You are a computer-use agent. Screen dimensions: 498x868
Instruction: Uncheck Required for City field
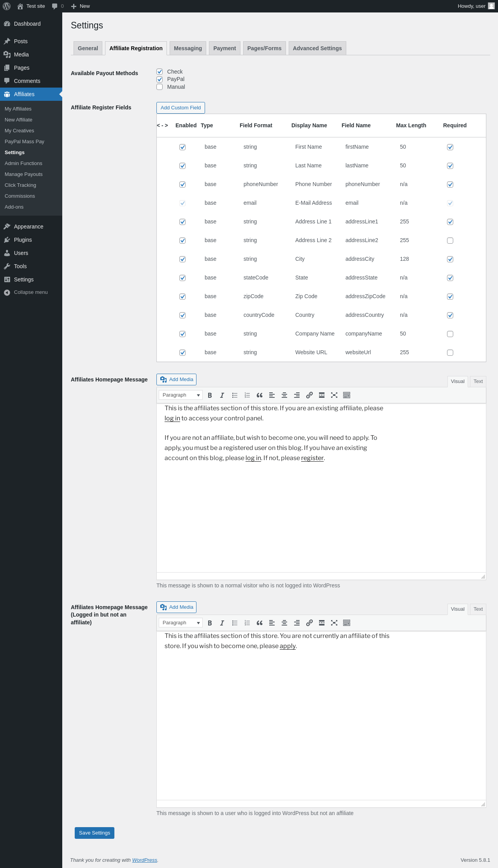[450, 259]
